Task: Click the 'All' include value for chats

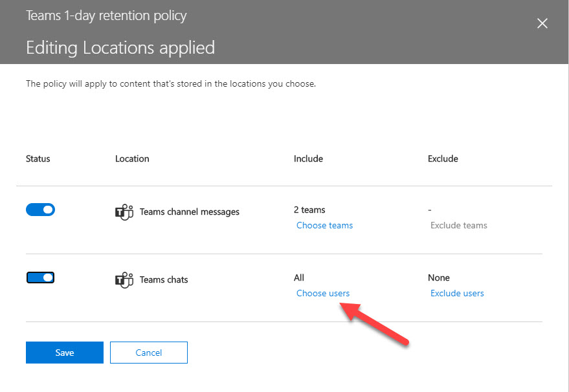Action: (x=298, y=278)
